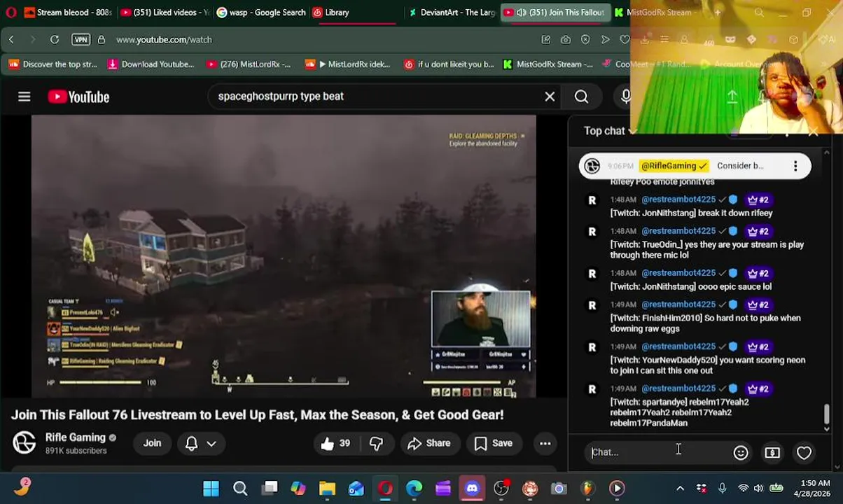Image resolution: width=843 pixels, height=504 pixels.
Task: Join the Rifle Gaming channel membership
Action: [152, 443]
